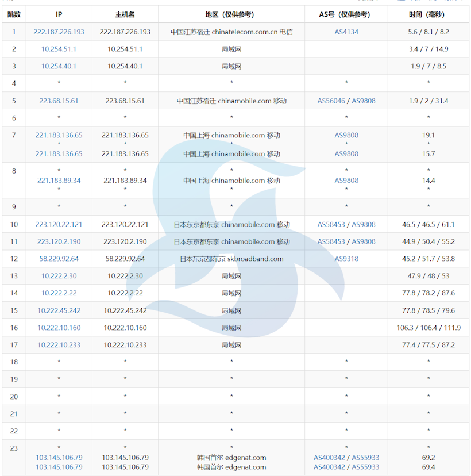This screenshot has width=471, height=476.
Task: Select the 时间（毫秒）column header
Action: pos(428,15)
